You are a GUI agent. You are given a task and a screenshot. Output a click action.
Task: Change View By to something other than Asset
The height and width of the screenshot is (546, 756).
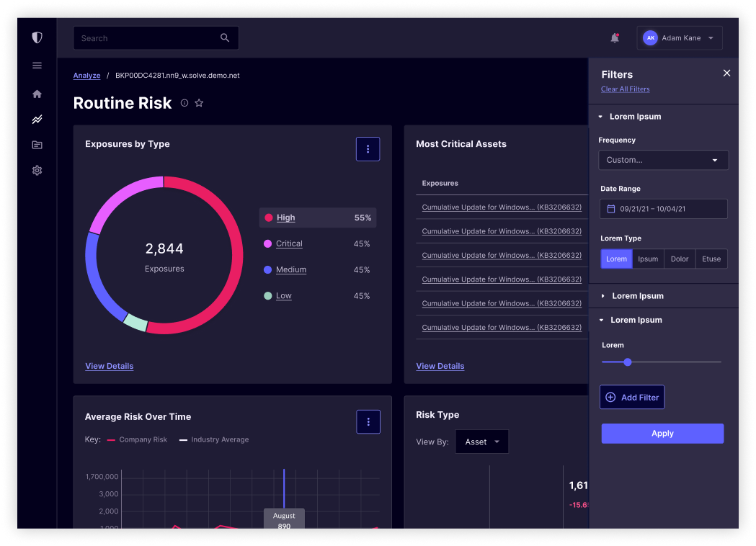click(481, 441)
